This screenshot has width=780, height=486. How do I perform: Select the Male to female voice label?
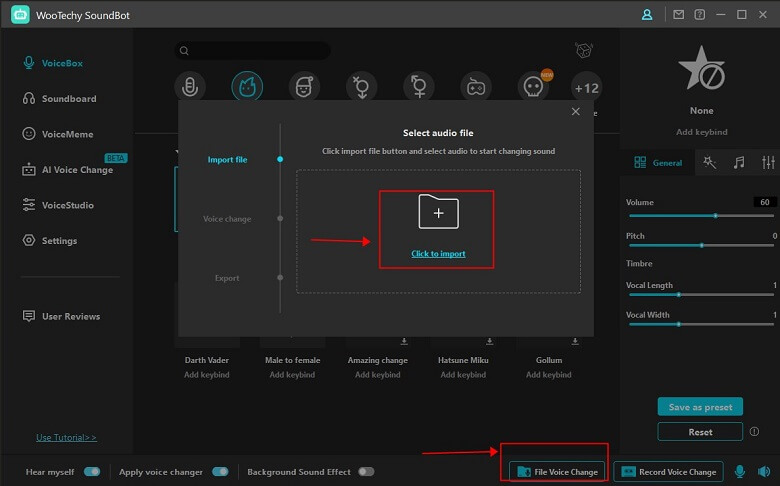tap(292, 360)
